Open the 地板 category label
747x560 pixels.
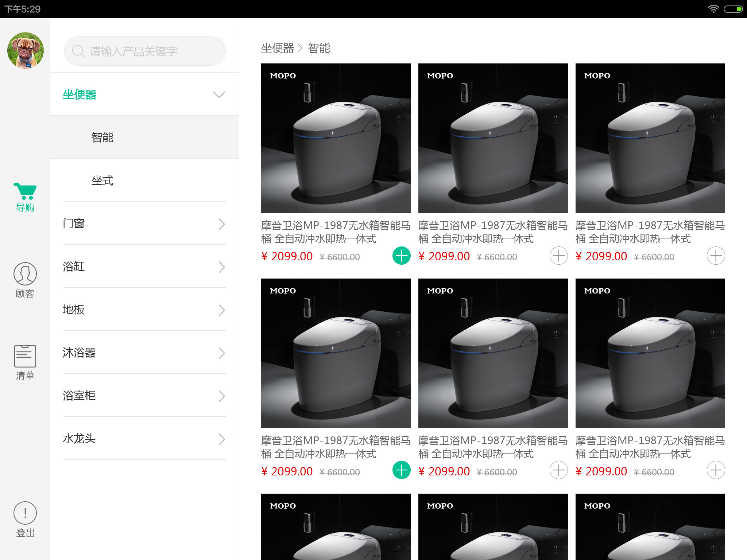[74, 310]
